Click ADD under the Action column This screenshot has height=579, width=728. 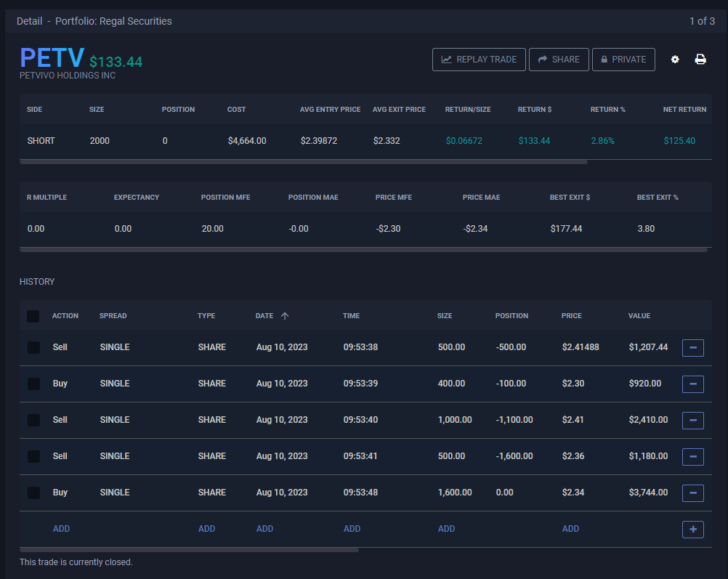pos(61,529)
